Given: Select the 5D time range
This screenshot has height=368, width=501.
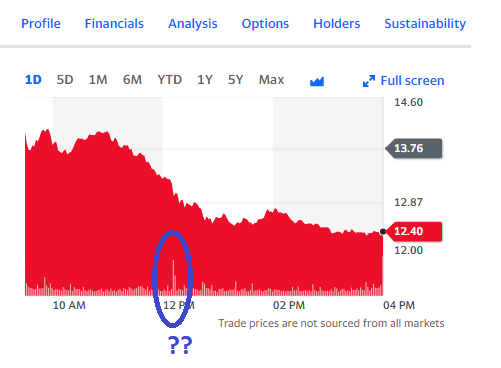Looking at the screenshot, I should coord(65,80).
